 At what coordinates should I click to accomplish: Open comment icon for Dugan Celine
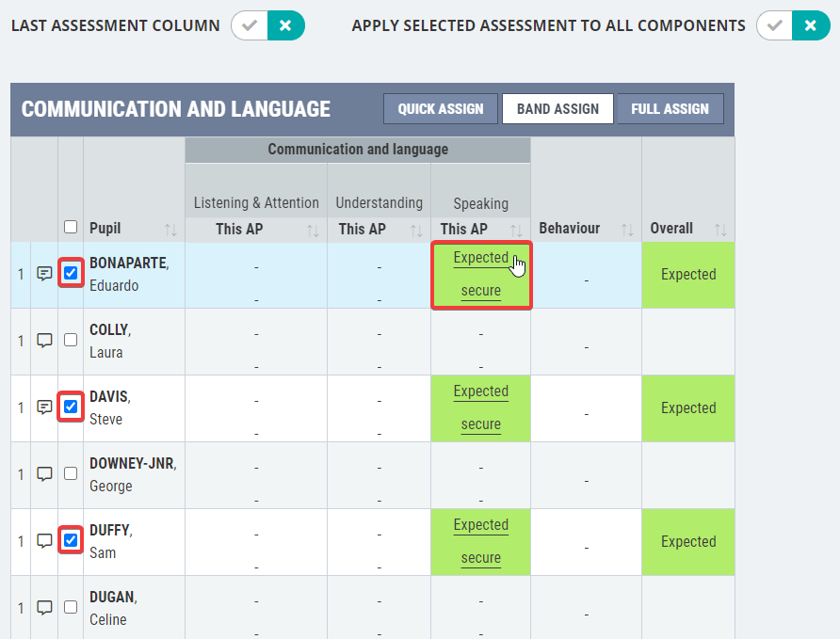pyautogui.click(x=44, y=607)
